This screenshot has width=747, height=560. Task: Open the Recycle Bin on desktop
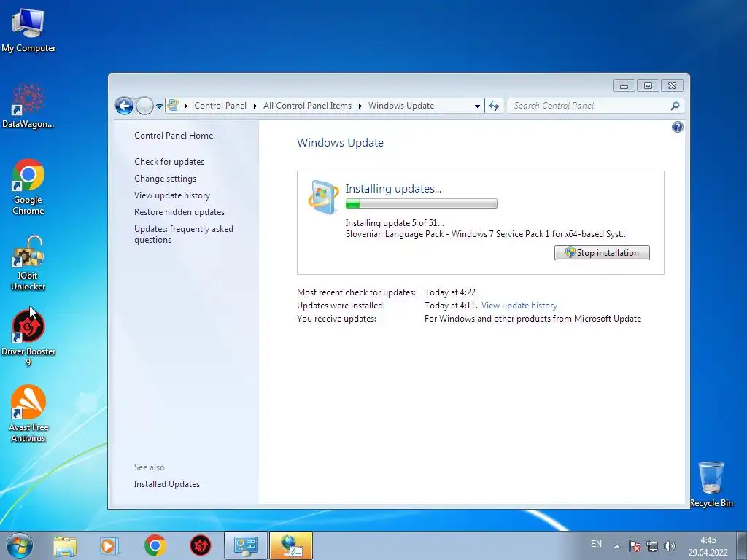pyautogui.click(x=711, y=484)
